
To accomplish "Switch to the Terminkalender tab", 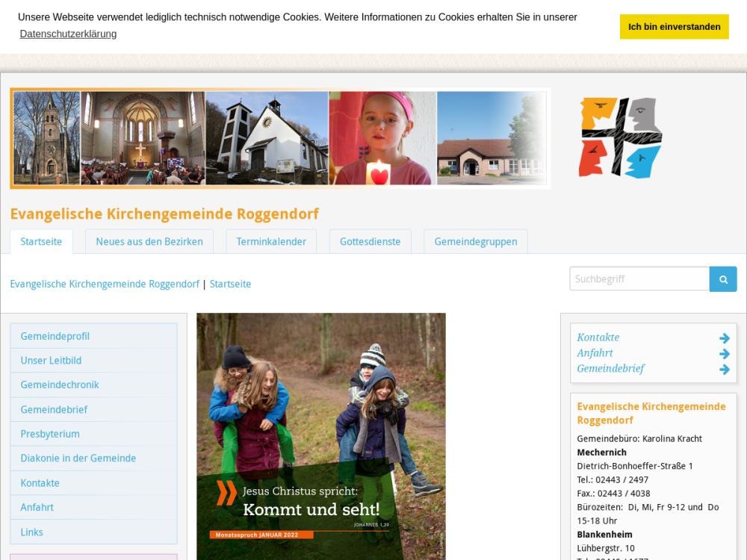I will coord(271,242).
